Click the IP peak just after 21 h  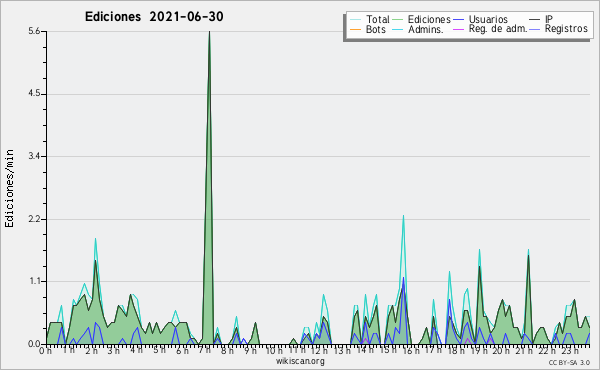(528, 256)
